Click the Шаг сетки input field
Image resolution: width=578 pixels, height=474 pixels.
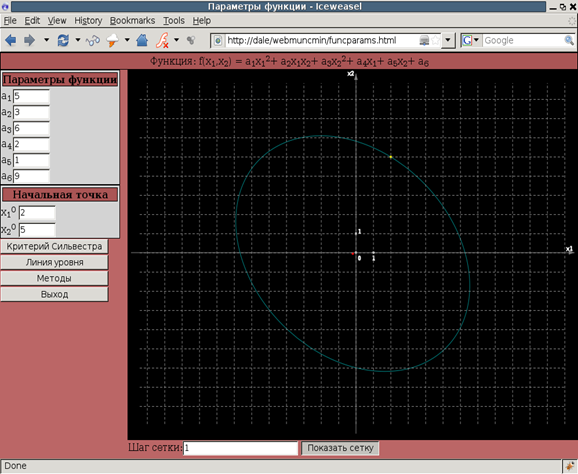pos(240,448)
